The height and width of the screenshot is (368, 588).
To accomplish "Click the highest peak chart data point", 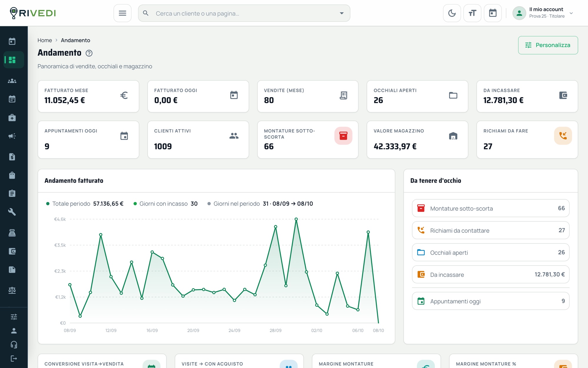I will tap(296, 219).
